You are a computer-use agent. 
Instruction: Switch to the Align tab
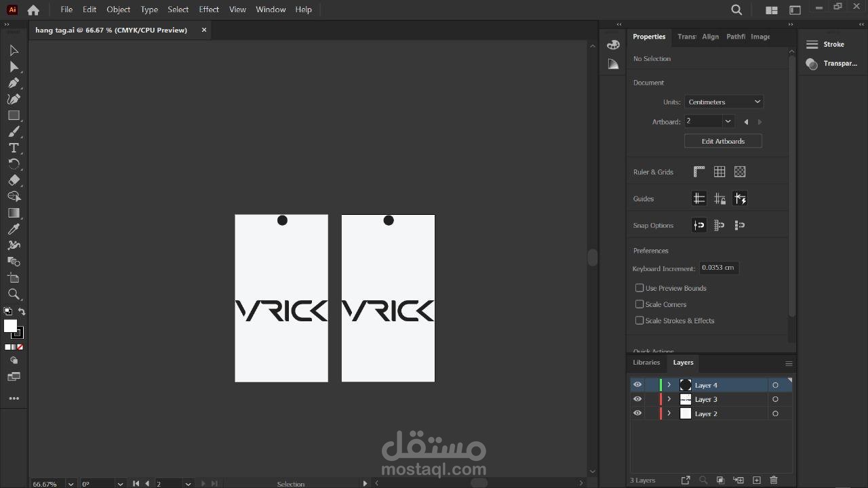tap(710, 37)
